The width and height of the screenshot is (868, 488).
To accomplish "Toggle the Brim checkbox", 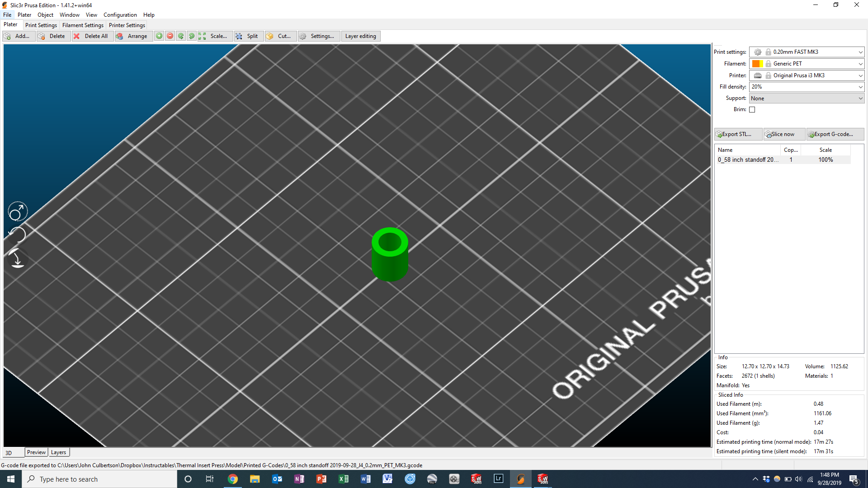I will click(752, 109).
